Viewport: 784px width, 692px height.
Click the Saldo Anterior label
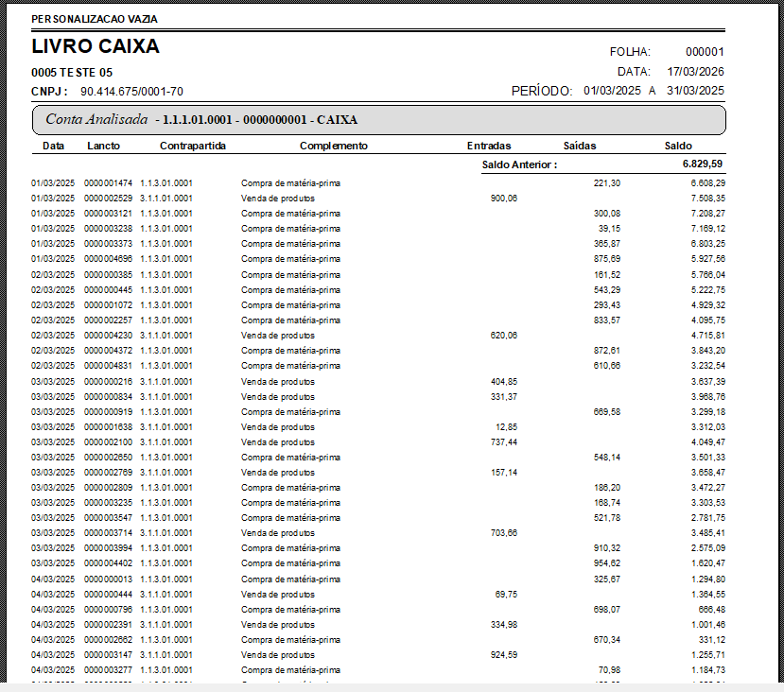[520, 164]
